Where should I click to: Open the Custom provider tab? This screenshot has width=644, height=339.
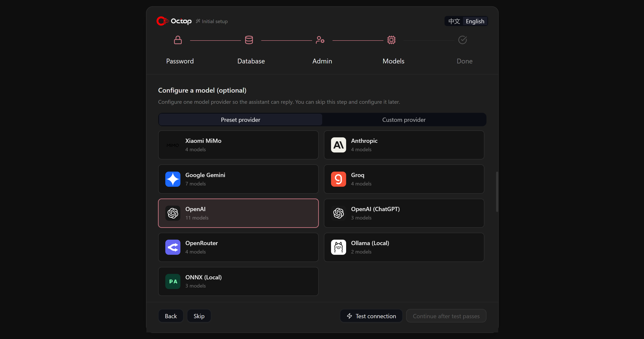[x=404, y=120]
